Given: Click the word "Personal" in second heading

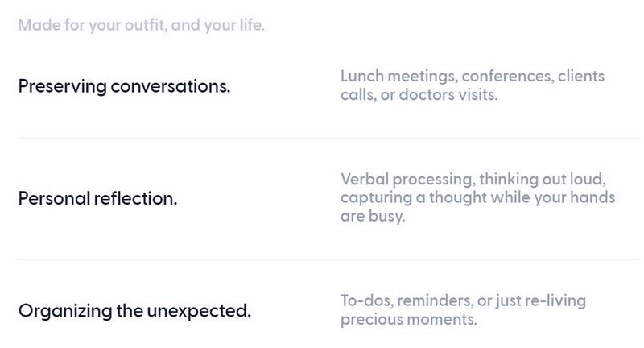Looking at the screenshot, I should [54, 198].
